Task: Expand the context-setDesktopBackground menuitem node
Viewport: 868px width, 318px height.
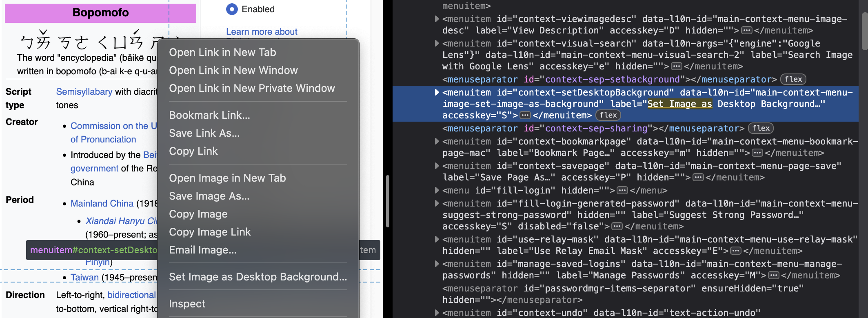Action: coord(437,93)
